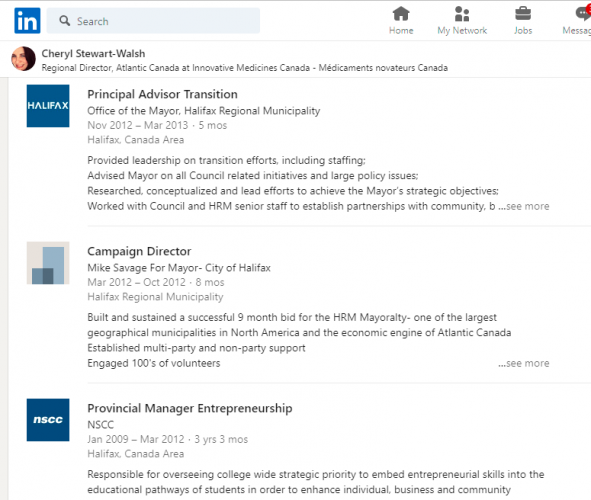This screenshot has height=500, width=591.
Task: Open the Campaign Director position title
Action: (139, 251)
